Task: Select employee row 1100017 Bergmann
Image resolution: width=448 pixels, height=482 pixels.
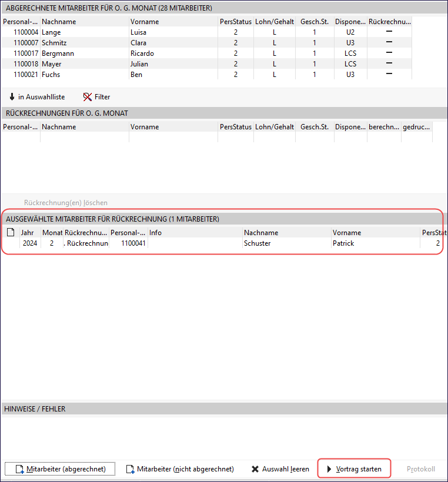Action: [206, 53]
